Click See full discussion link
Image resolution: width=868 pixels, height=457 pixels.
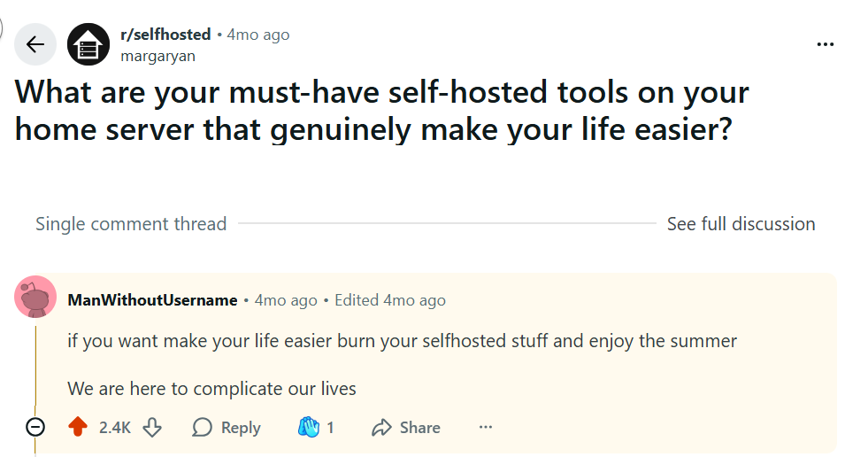pos(741,224)
